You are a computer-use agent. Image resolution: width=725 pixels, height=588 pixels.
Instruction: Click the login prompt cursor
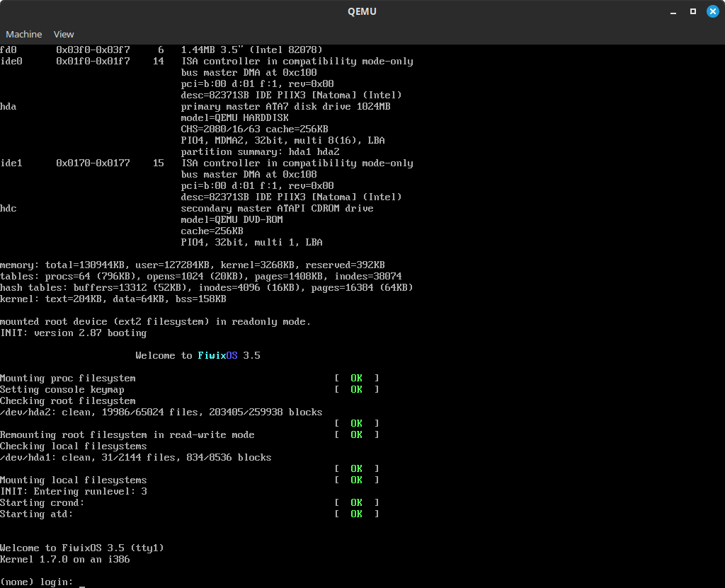(82, 582)
